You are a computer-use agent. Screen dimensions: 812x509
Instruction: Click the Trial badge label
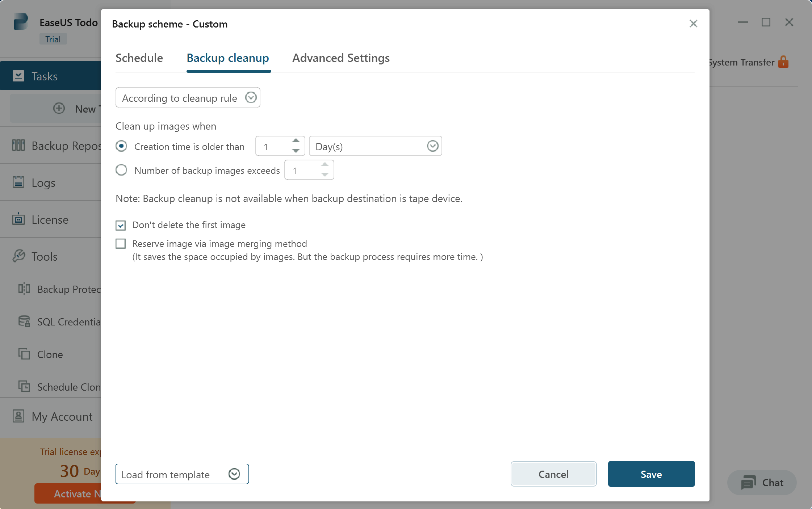(53, 39)
